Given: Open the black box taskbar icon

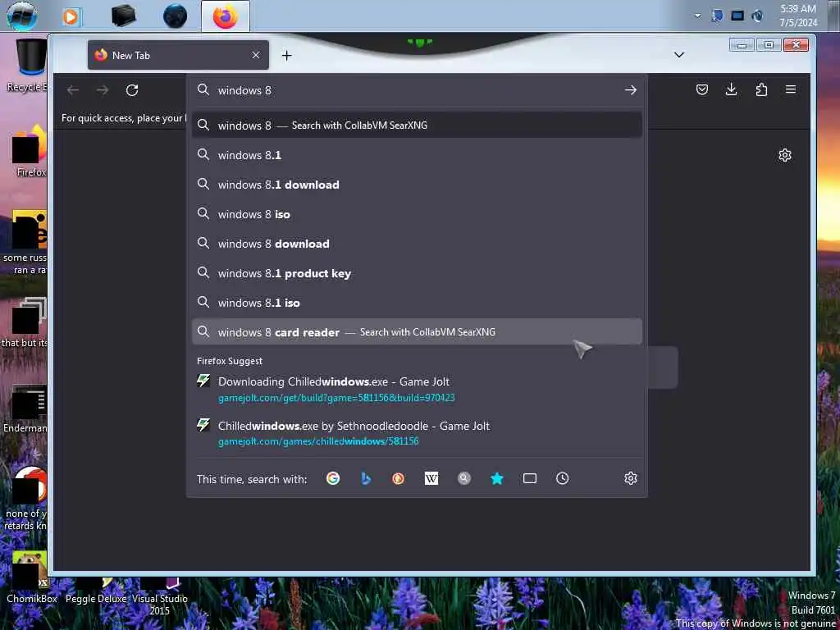Looking at the screenshot, I should pos(124,16).
